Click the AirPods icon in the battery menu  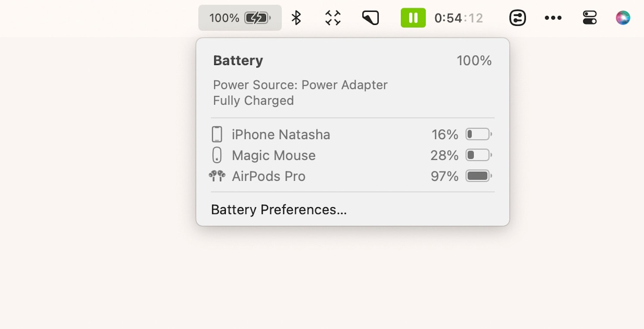217,176
